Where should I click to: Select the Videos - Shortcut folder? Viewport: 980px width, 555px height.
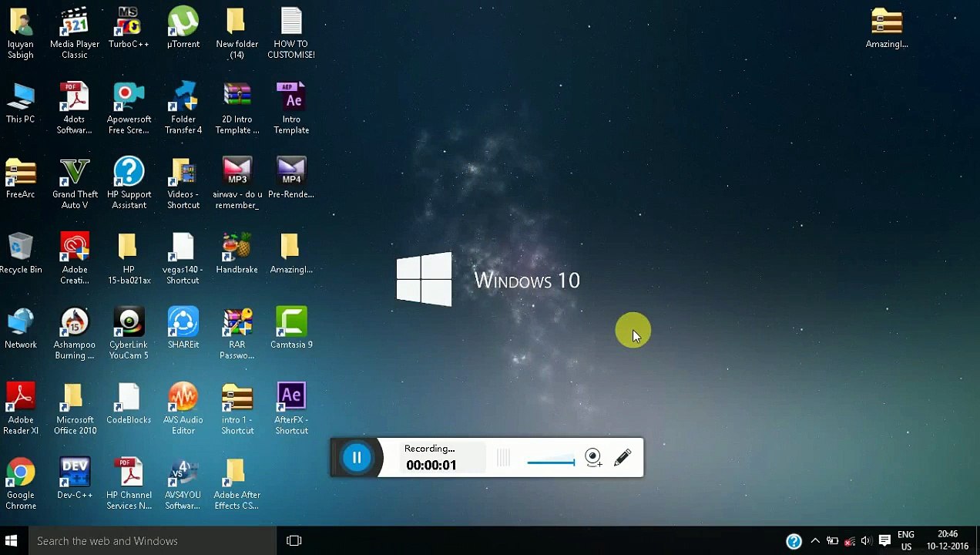[183, 183]
